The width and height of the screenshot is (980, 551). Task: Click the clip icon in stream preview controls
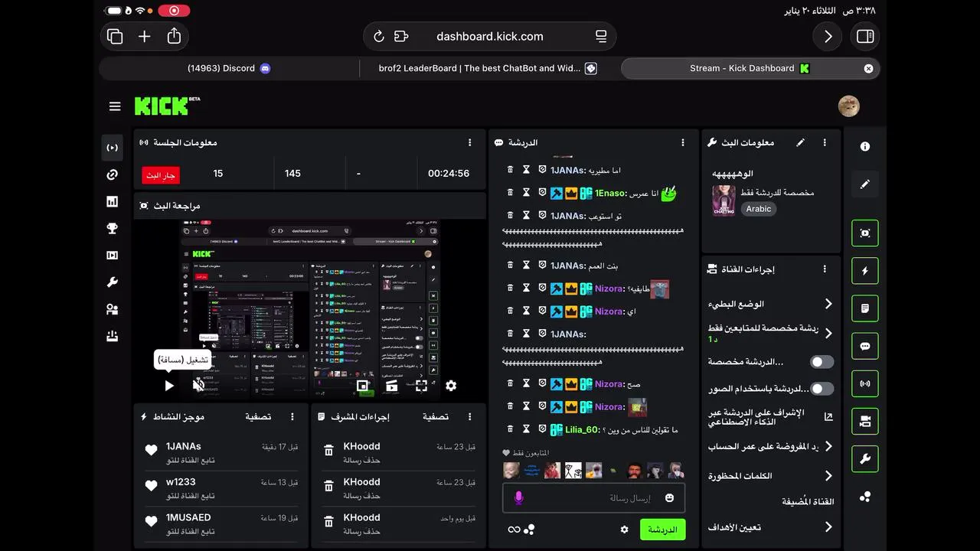coord(392,386)
